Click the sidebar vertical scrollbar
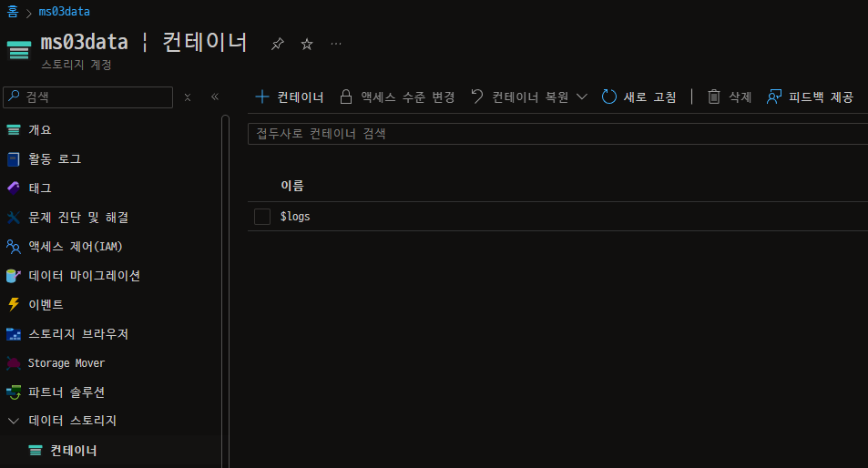Viewport: 868px width, 468px height. pyautogui.click(x=225, y=291)
